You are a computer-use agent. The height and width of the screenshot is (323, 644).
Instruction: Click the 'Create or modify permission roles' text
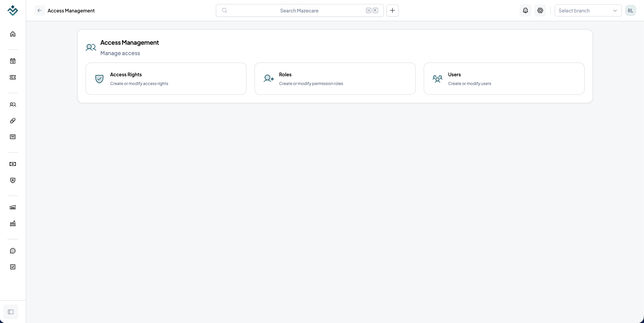(311, 84)
